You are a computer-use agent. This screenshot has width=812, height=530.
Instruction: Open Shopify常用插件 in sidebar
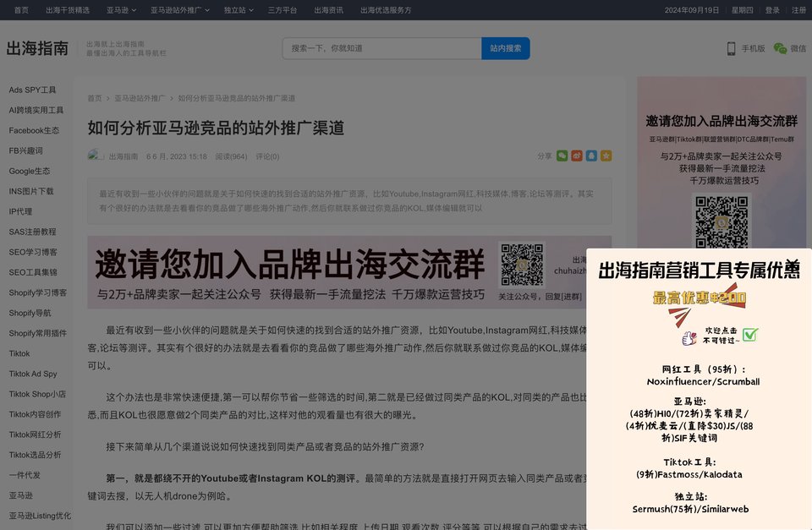(x=38, y=333)
